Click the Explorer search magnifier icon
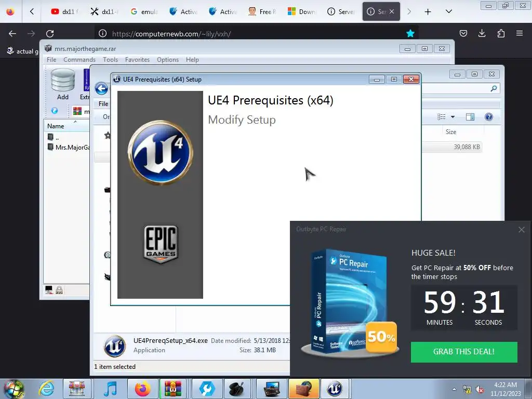Screen dimensions: 532x399 [x=494, y=88]
